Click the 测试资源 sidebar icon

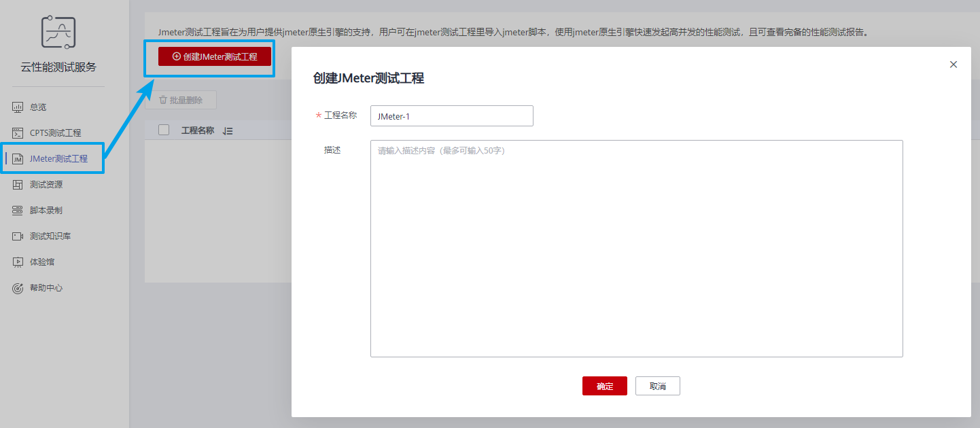pyautogui.click(x=18, y=185)
